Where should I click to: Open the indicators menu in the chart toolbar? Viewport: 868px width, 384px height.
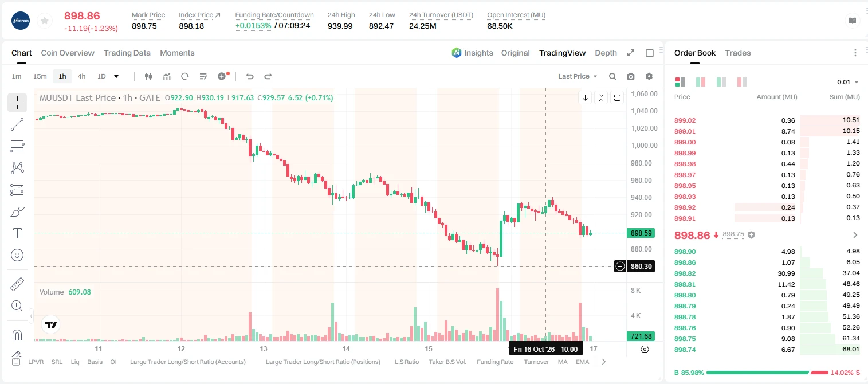point(167,76)
